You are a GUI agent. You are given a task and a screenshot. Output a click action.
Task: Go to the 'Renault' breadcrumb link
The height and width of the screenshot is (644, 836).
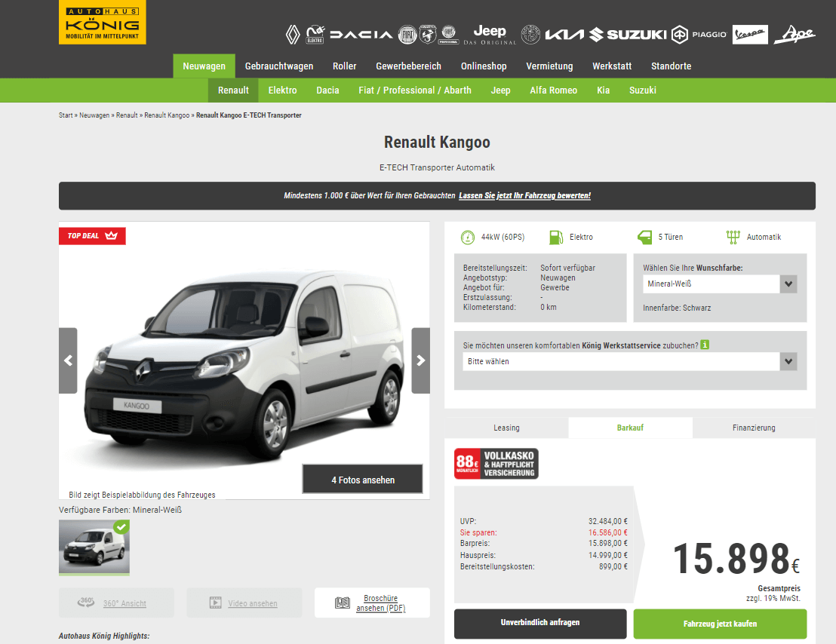127,115
